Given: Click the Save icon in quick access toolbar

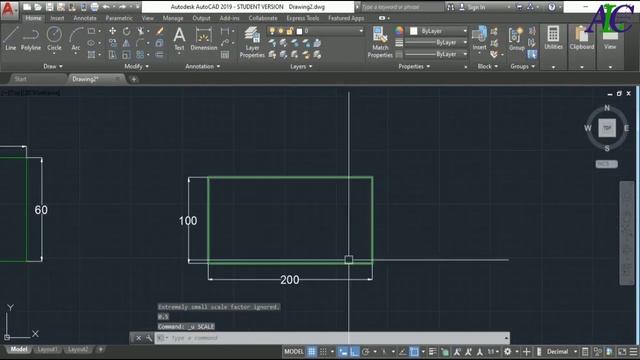Looking at the screenshot, I should click(x=49, y=7).
